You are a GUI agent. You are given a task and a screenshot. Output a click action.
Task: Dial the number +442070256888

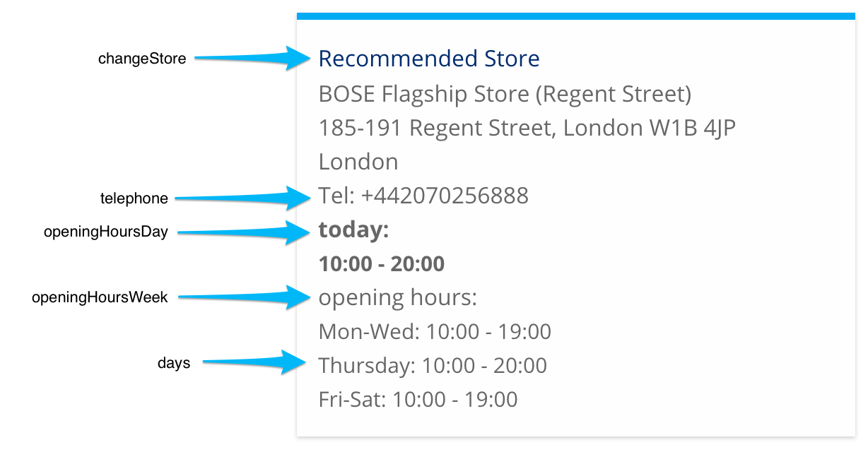pyautogui.click(x=423, y=196)
